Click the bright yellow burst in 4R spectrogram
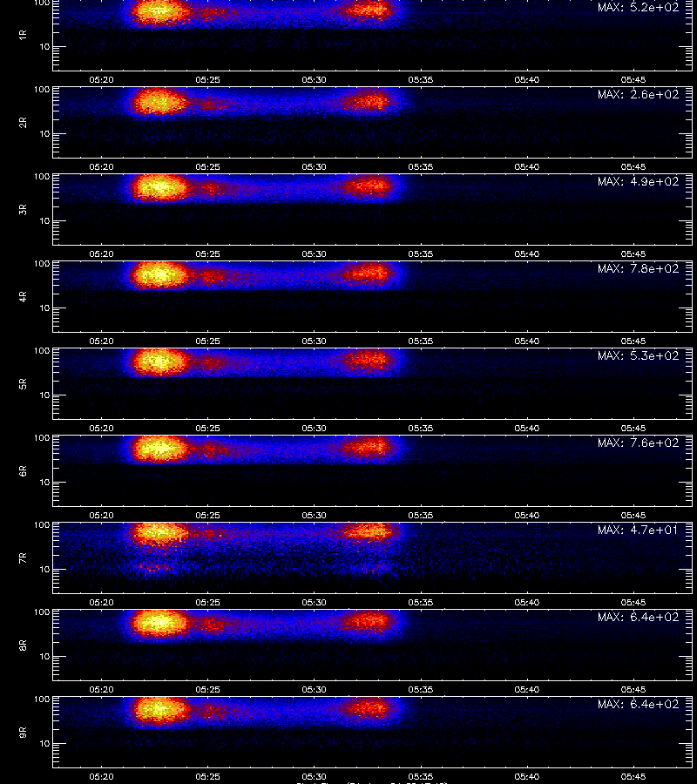 159,275
